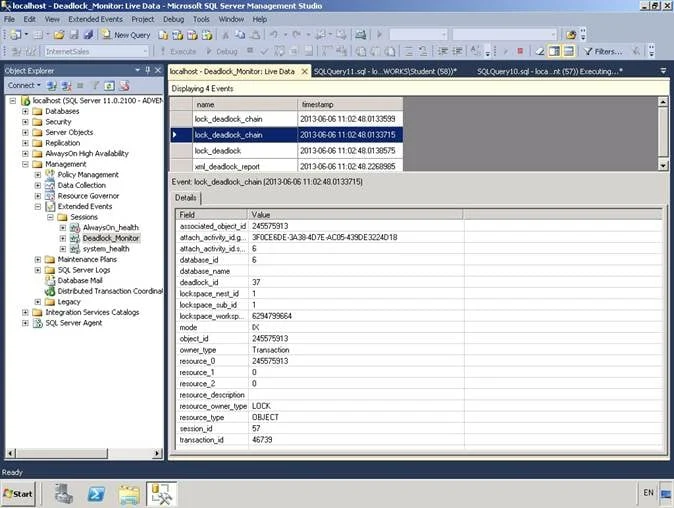Open the Extended Events menu

[95, 19]
